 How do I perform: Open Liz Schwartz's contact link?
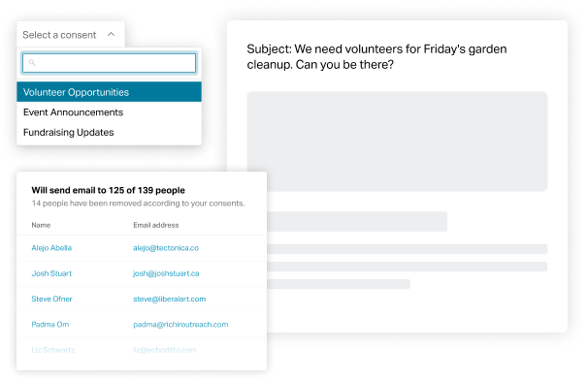tap(52, 350)
